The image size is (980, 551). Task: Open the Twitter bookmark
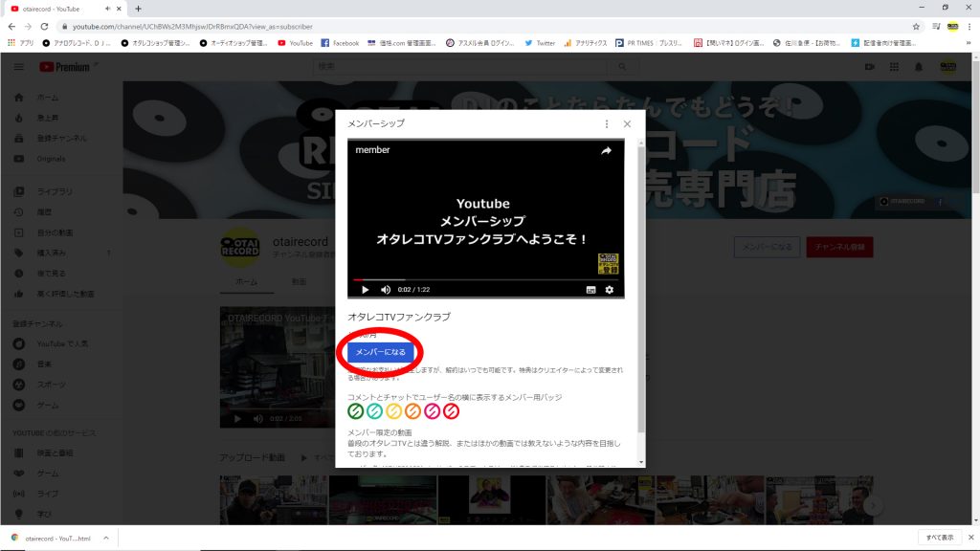coord(540,43)
